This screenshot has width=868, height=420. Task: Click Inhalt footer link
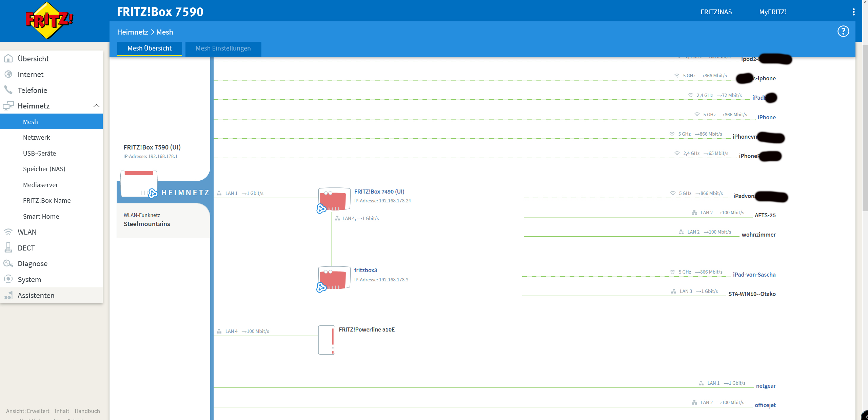tap(62, 411)
